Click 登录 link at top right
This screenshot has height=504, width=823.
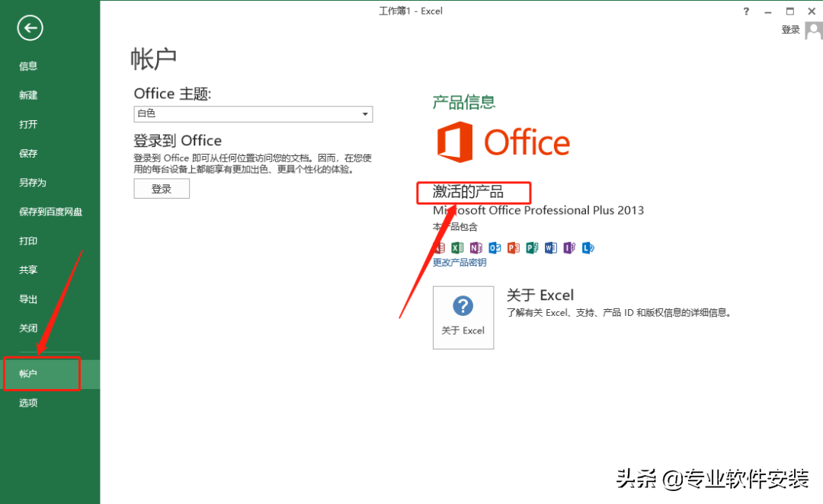coord(790,30)
